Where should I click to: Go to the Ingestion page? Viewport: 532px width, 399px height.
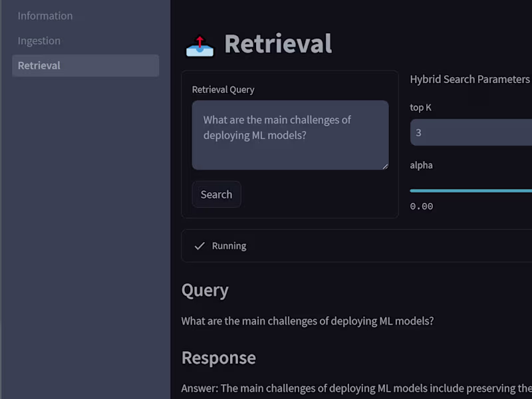pos(39,41)
